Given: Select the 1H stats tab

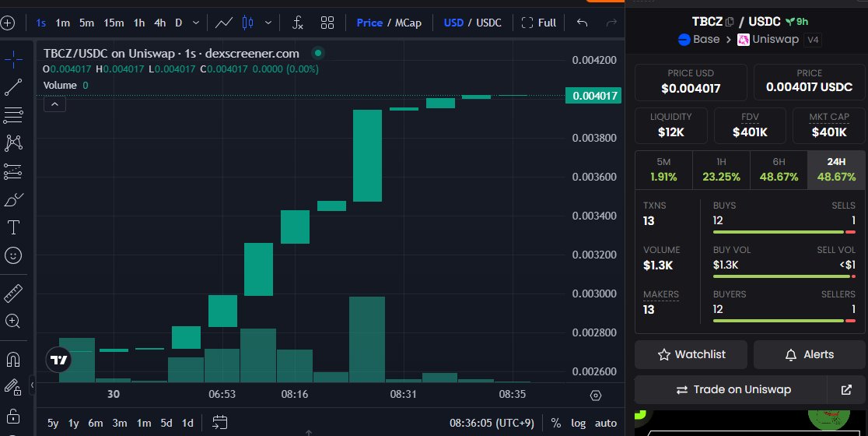Looking at the screenshot, I should pos(721,170).
